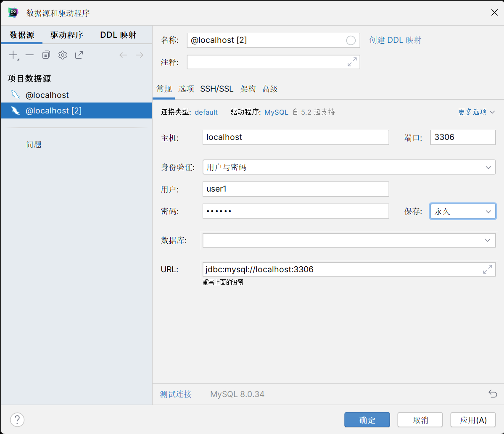Remove selected data source with minus icon
504x434 pixels.
[29, 55]
